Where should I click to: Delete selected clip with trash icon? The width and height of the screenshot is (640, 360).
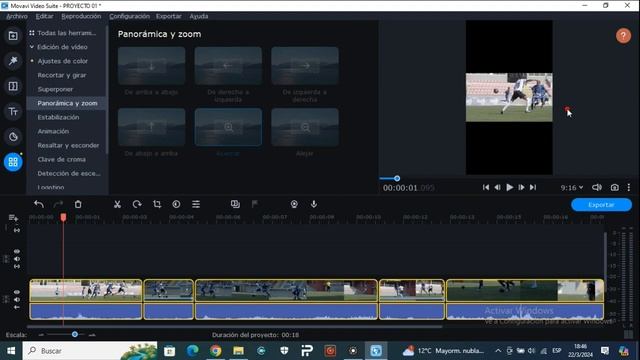click(78, 204)
